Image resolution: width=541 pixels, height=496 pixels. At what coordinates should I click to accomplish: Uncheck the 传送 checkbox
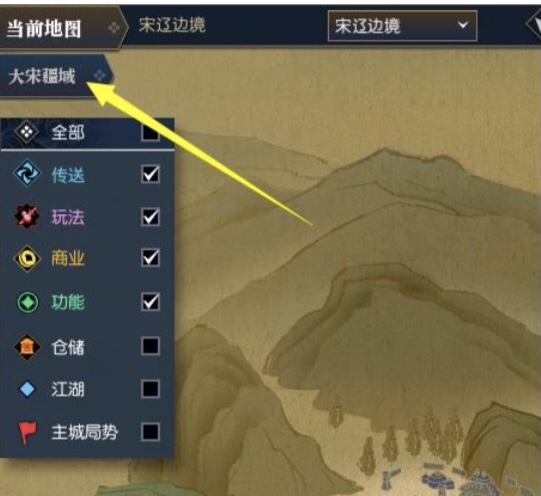pyautogui.click(x=150, y=174)
